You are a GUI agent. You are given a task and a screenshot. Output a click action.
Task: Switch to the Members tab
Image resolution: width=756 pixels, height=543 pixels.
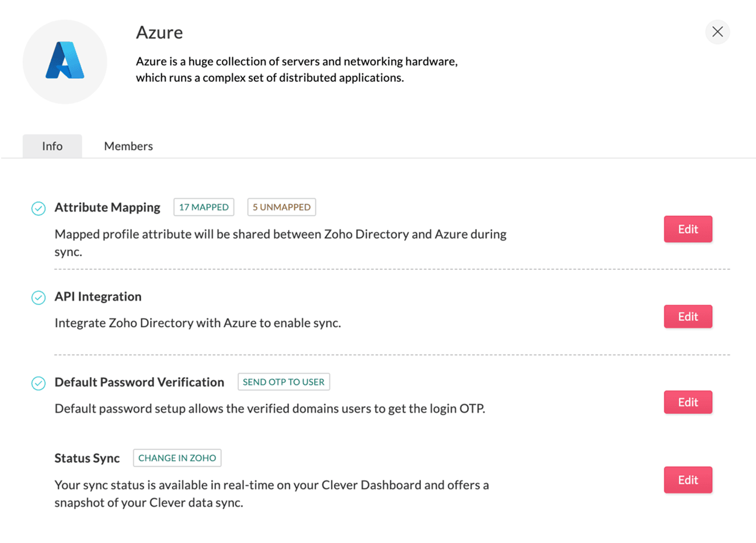[128, 146]
